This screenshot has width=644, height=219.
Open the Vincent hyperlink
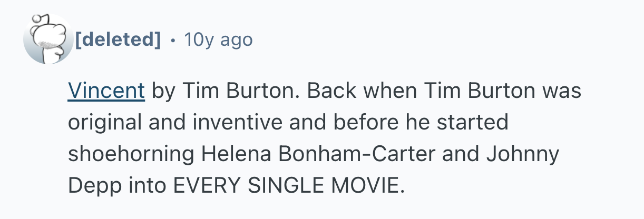(106, 91)
